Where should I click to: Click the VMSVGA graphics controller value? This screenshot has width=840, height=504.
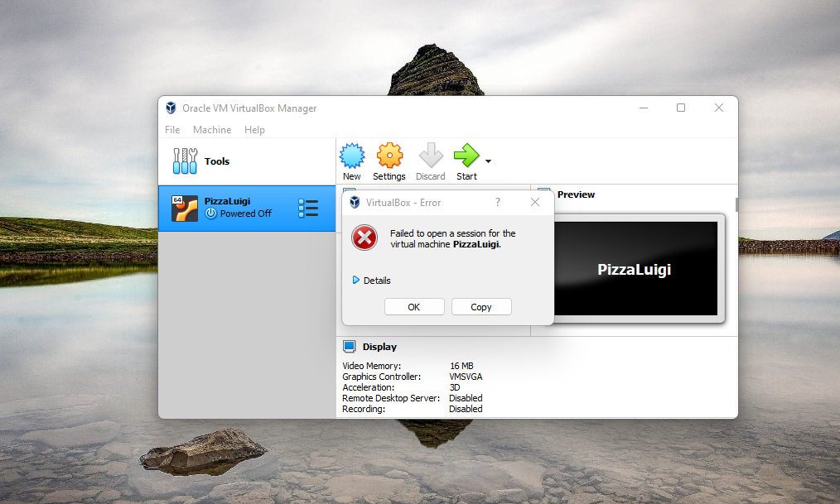point(466,377)
